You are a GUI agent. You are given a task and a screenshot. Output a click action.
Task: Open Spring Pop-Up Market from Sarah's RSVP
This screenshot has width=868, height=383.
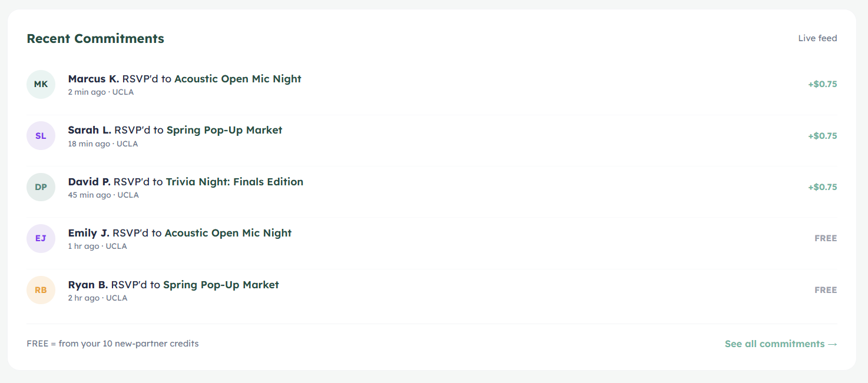click(224, 130)
